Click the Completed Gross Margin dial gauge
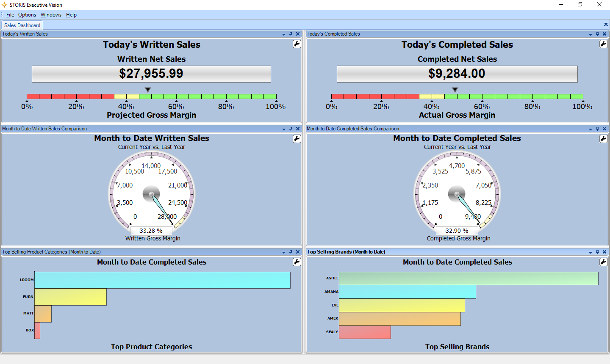610x364 pixels. pos(457,194)
